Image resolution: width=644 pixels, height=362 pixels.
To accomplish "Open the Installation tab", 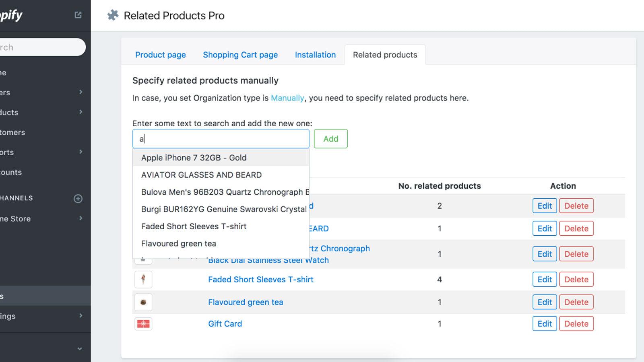I will click(315, 55).
